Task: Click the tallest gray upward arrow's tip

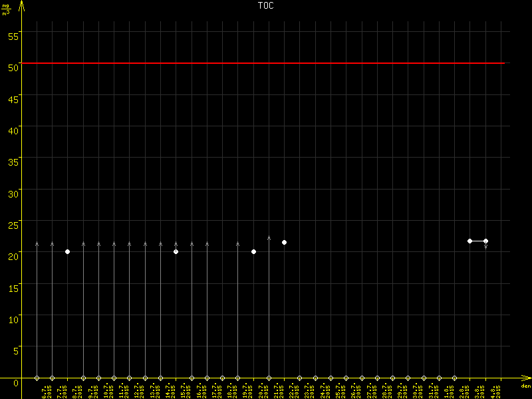Action: coord(269,237)
